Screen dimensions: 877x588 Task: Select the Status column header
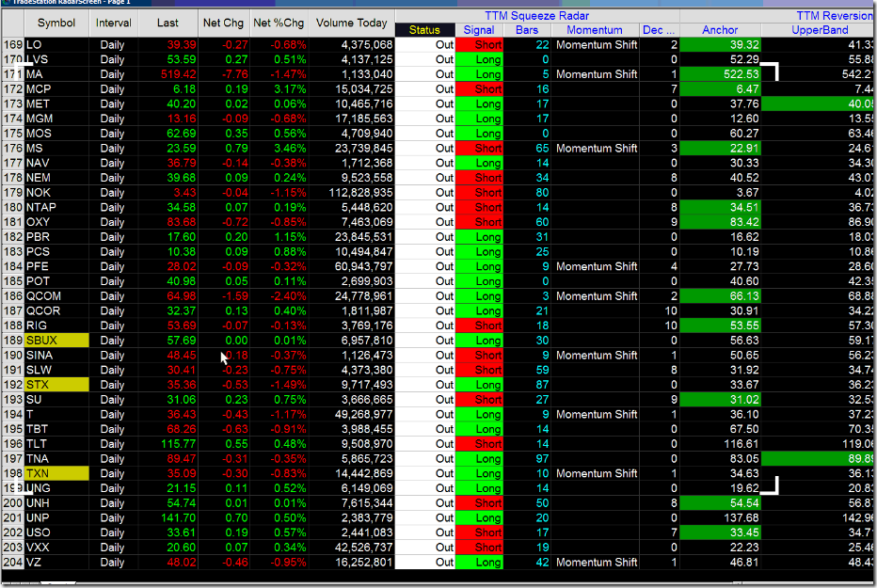[x=424, y=30]
